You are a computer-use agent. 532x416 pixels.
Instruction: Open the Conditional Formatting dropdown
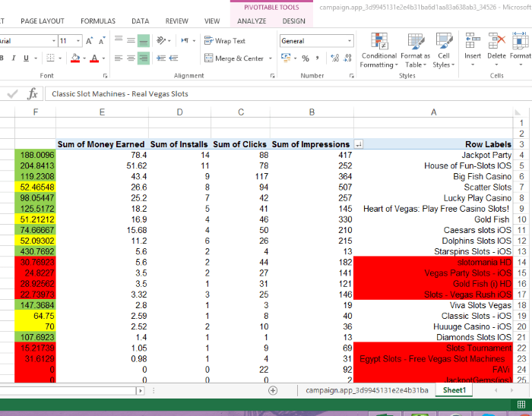(379, 50)
